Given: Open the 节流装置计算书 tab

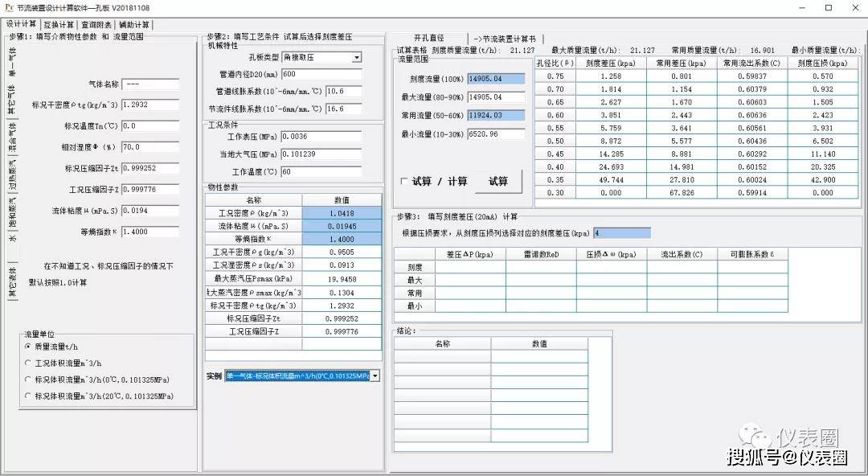Looking at the screenshot, I should click(506, 39).
